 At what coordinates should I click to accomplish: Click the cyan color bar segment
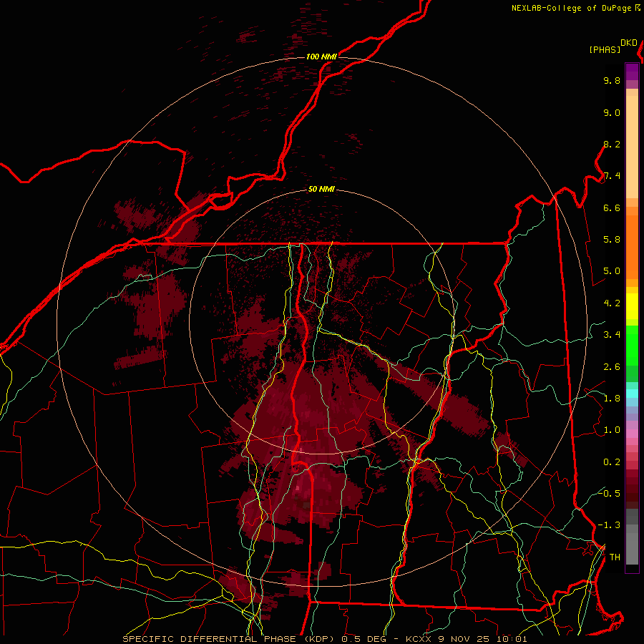pos(632,394)
